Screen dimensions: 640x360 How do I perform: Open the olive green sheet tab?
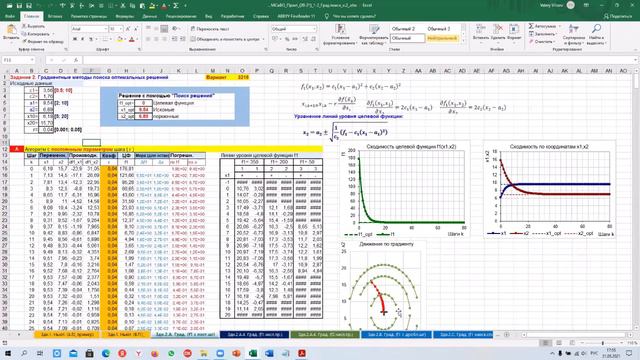(325, 335)
